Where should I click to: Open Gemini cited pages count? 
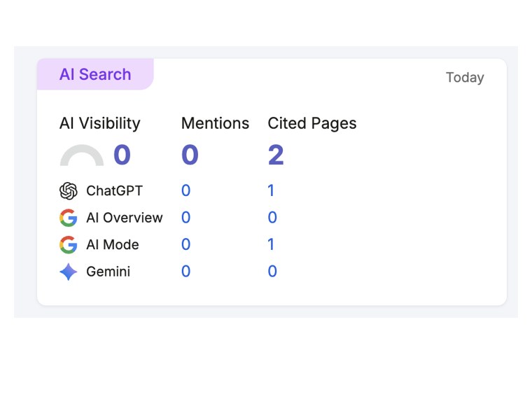point(272,272)
